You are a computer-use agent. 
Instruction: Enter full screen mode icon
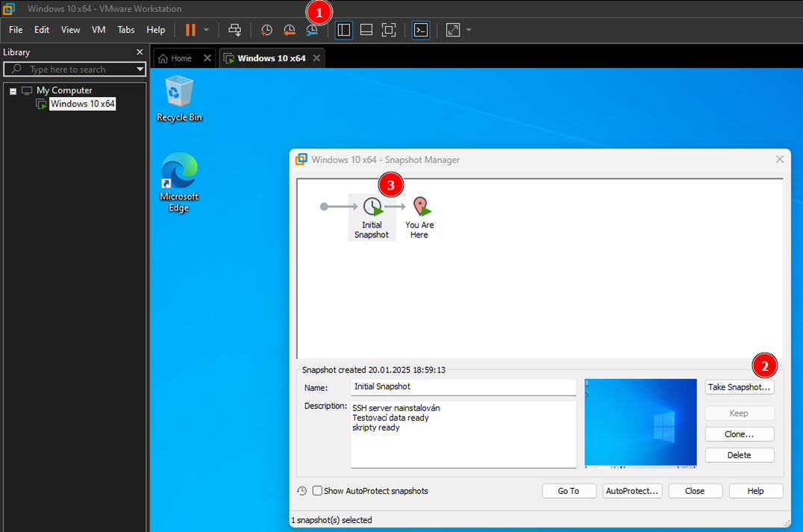[x=389, y=30]
